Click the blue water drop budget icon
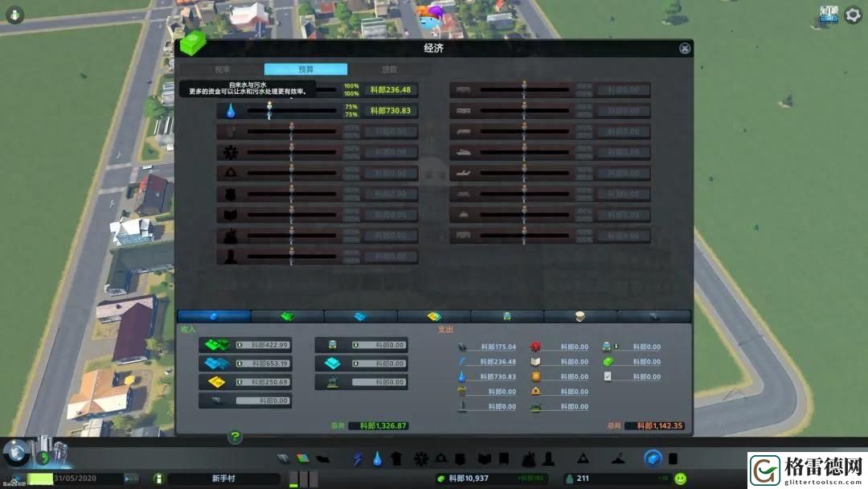Image resolution: width=868 pixels, height=489 pixels. coord(231,111)
